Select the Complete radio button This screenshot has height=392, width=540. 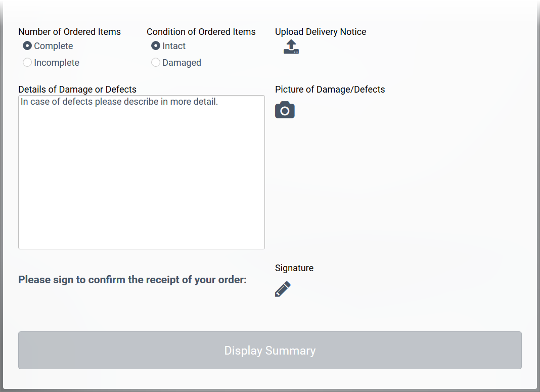(27, 46)
